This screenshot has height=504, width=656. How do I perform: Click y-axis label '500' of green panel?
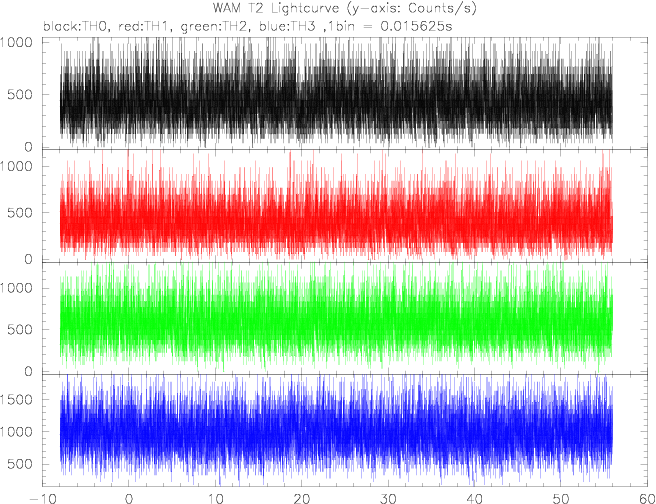pos(20,329)
